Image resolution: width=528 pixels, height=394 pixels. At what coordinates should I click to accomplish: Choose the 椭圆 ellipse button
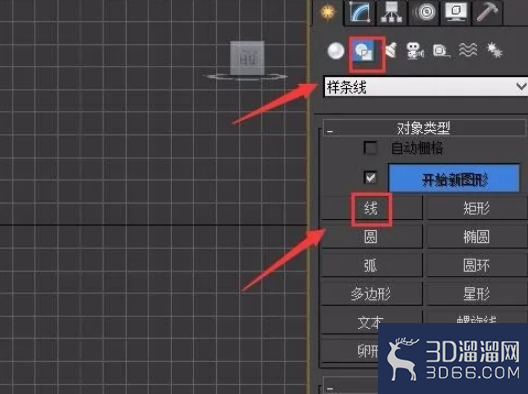[x=476, y=237]
